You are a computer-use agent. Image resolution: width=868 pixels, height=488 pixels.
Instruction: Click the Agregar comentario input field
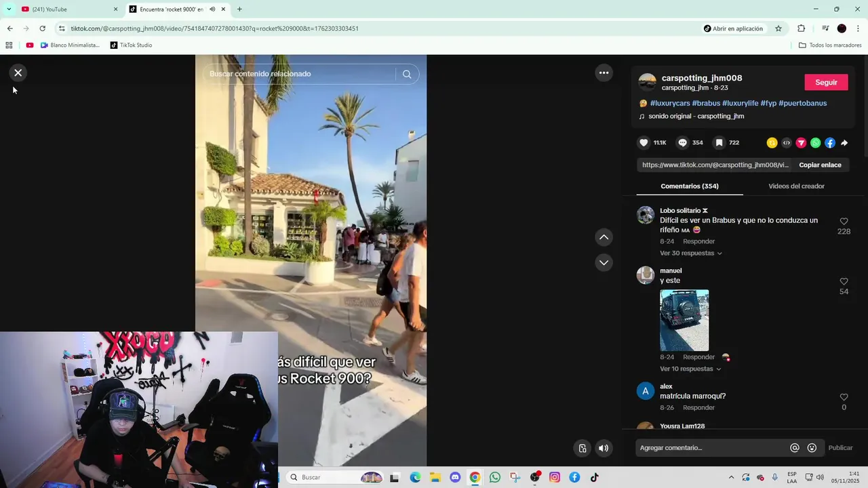pyautogui.click(x=711, y=447)
